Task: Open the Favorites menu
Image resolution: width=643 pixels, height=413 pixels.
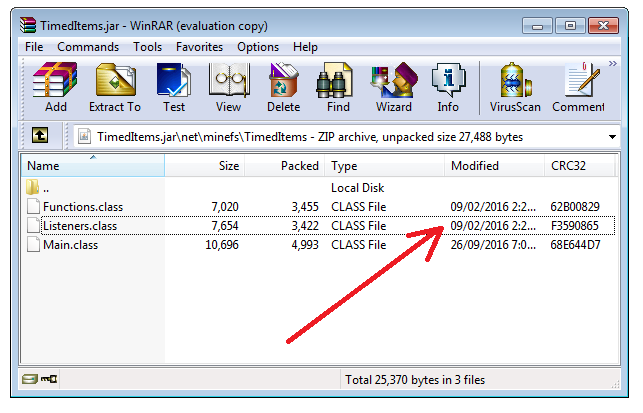Action: tap(199, 47)
